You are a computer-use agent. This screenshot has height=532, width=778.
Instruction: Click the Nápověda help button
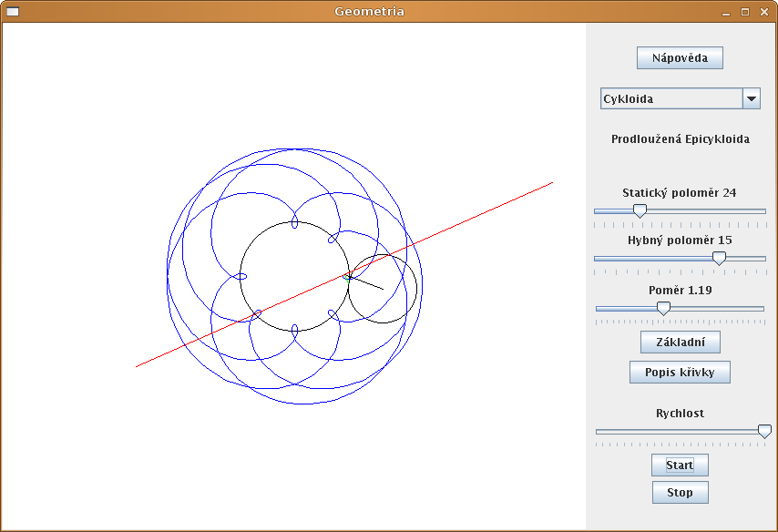coord(679,58)
